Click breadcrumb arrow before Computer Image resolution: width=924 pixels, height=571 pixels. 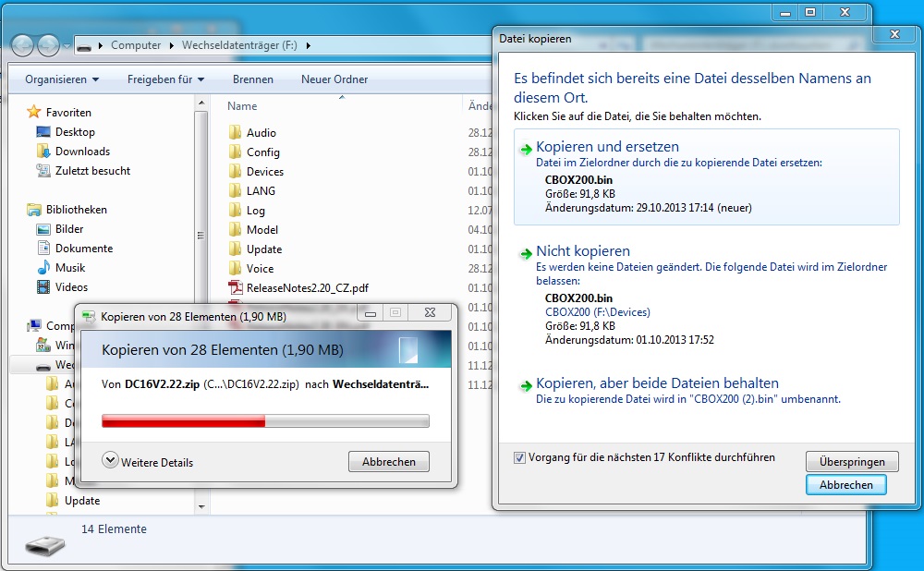point(101,46)
